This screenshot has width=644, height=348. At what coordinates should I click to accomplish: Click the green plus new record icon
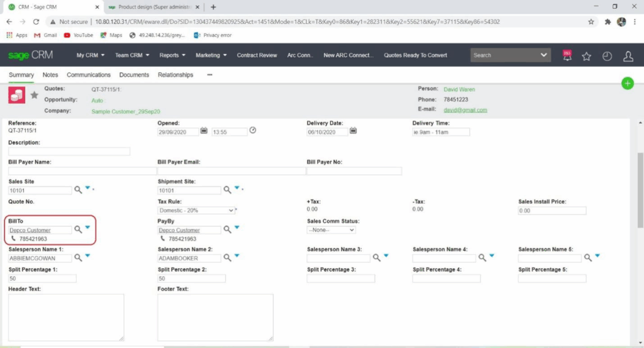pyautogui.click(x=627, y=84)
